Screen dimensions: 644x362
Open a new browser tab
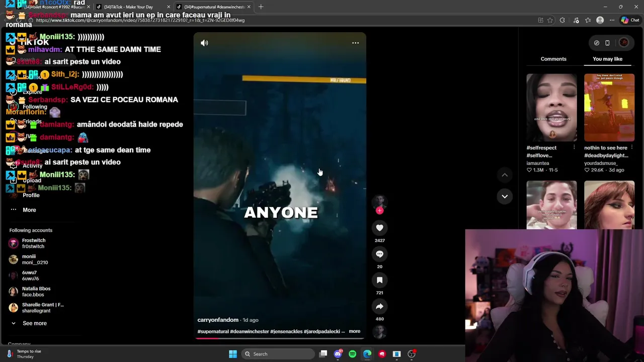tap(261, 7)
